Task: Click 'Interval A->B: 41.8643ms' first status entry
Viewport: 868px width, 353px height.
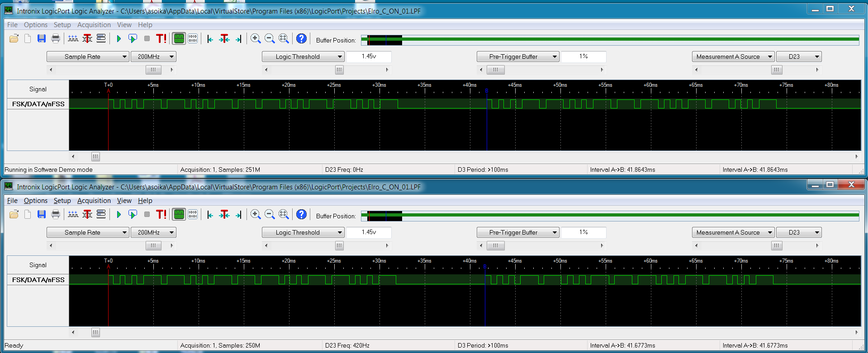Action: pyautogui.click(x=622, y=169)
